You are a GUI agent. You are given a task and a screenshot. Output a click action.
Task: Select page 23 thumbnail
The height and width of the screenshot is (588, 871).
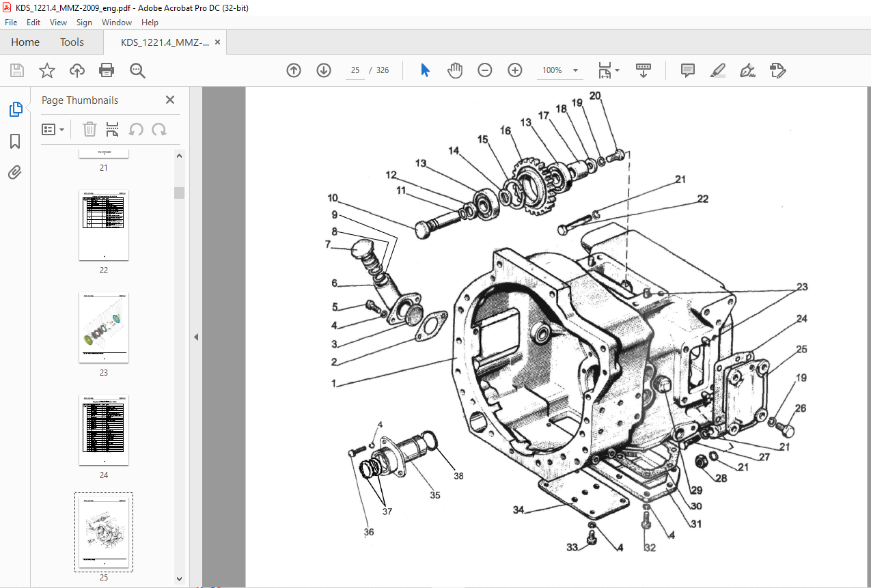104,328
